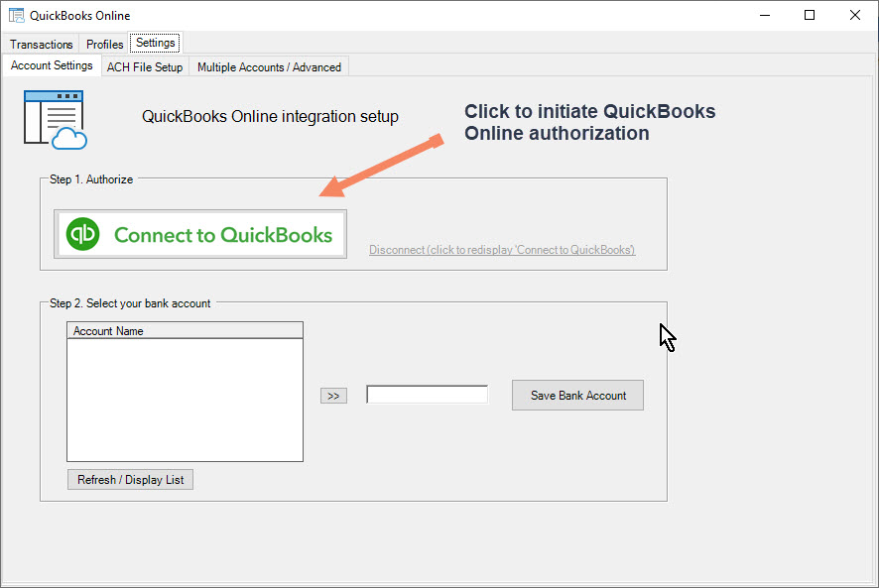Click Refresh / Display List button
879x588 pixels.
click(130, 480)
